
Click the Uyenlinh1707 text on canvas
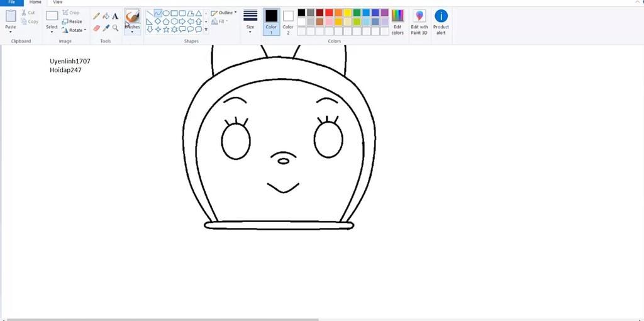tap(70, 61)
